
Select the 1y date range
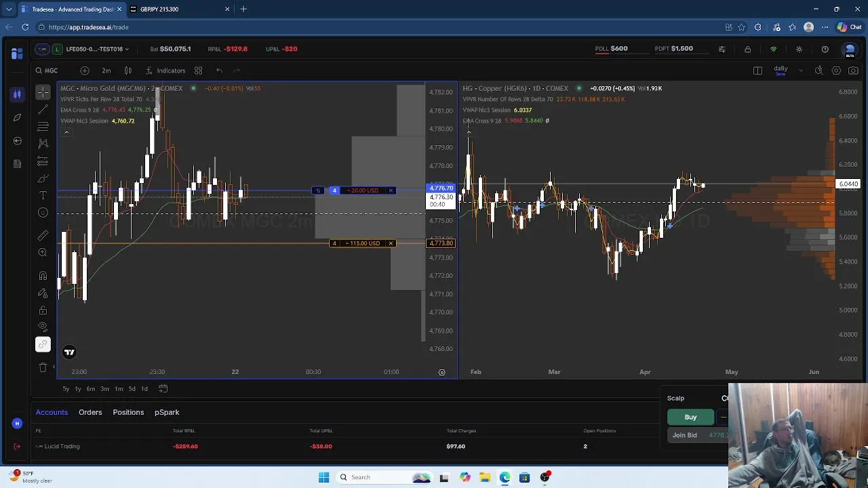coord(78,388)
